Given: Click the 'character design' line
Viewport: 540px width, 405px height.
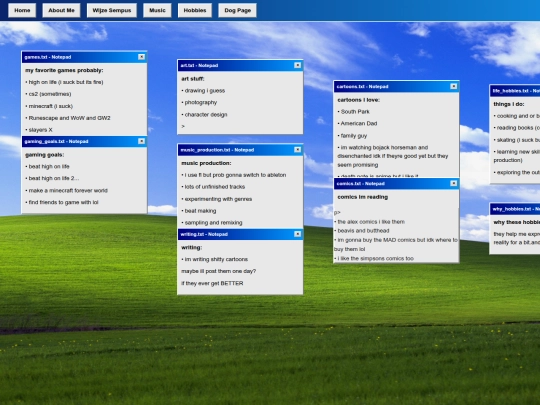Looking at the screenshot, I should (204, 114).
